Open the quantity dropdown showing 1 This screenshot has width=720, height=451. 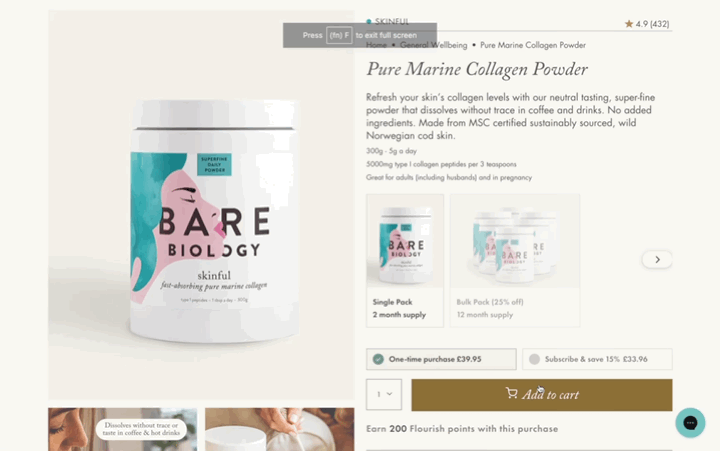coord(384,394)
